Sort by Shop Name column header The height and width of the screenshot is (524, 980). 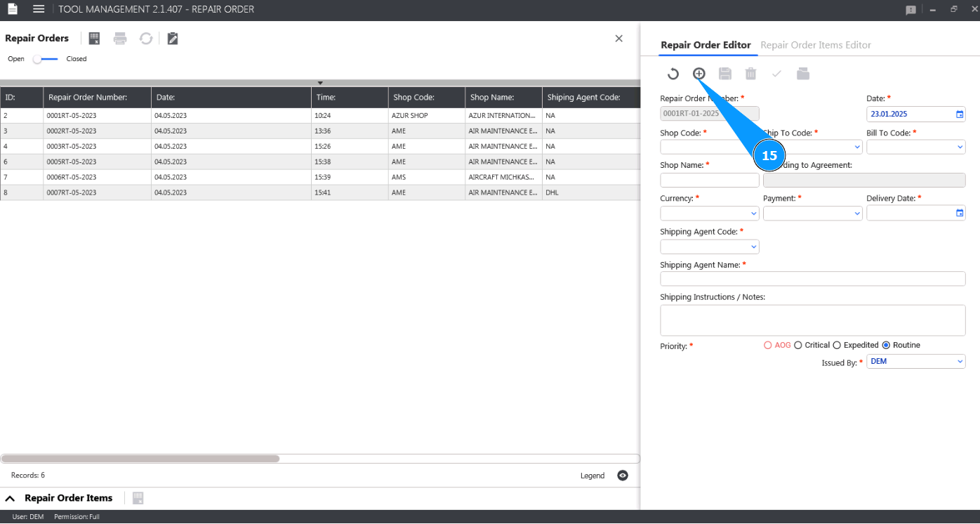(x=504, y=98)
